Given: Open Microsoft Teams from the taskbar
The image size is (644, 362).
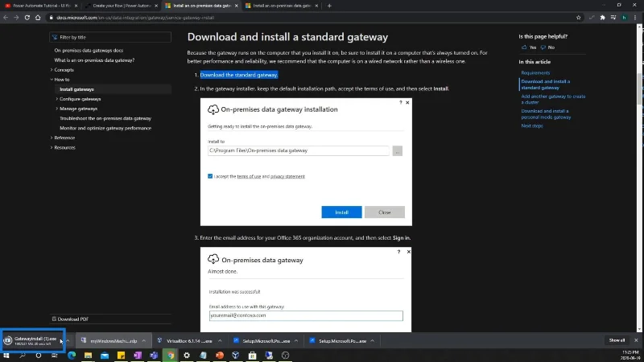Looking at the screenshot, I should [154, 355].
